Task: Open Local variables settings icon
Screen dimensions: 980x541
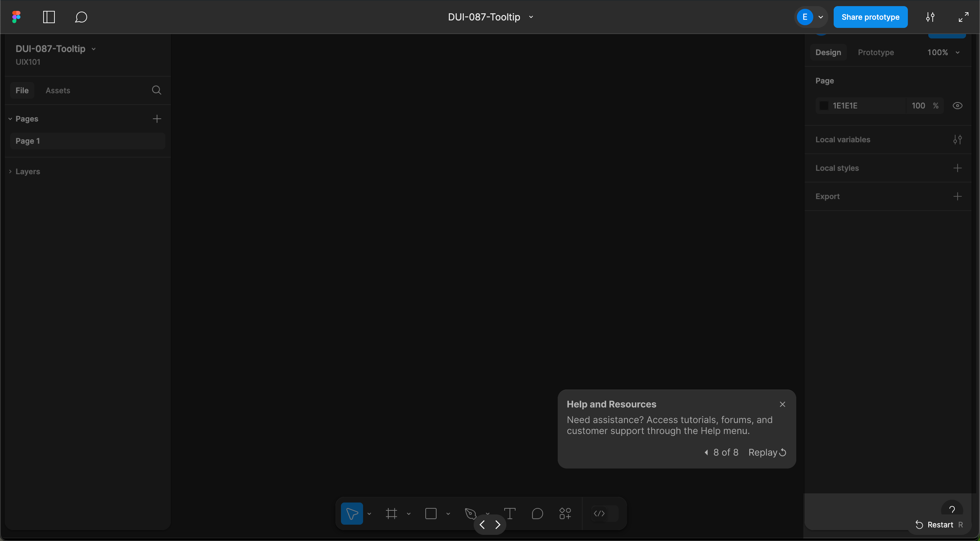Action: point(957,140)
